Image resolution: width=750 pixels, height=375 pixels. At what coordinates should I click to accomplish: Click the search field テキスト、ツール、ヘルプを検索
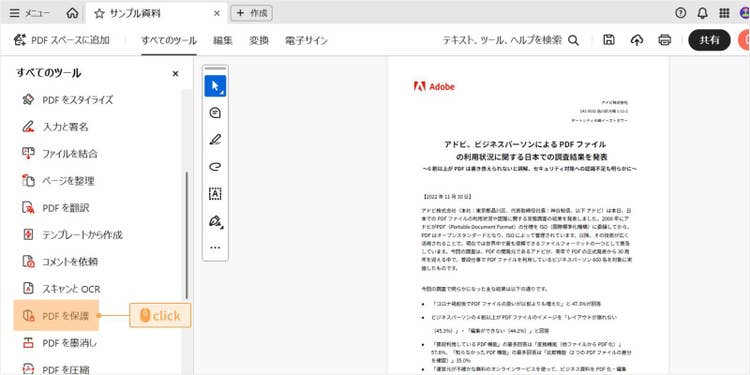(502, 40)
